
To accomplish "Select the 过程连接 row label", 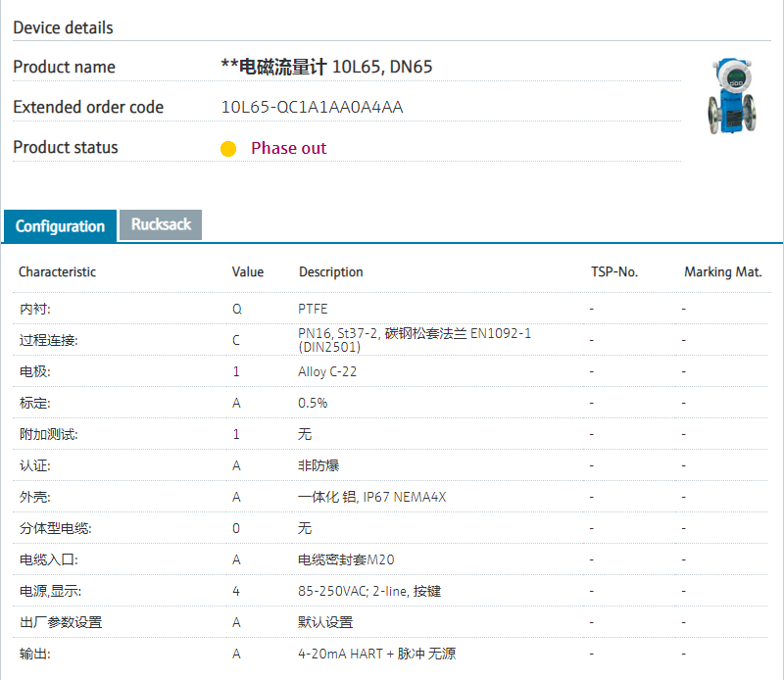I will (x=48, y=340).
